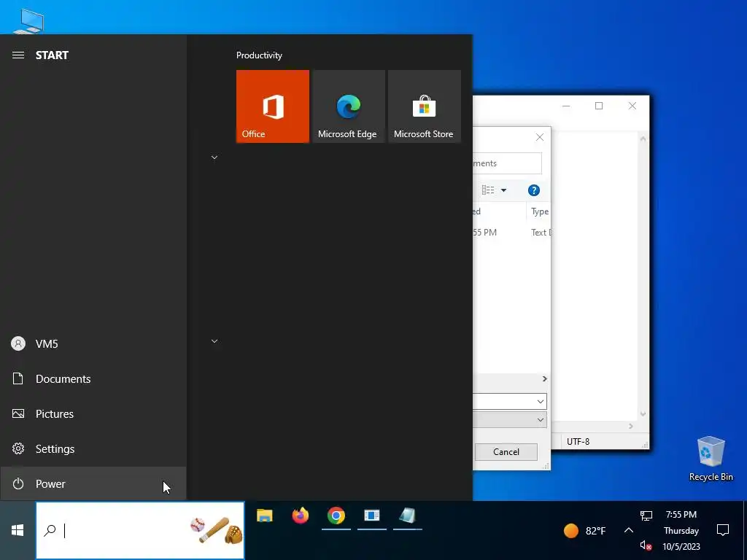747x560 pixels.
Task: Open the network status tray icon
Action: [646, 516]
